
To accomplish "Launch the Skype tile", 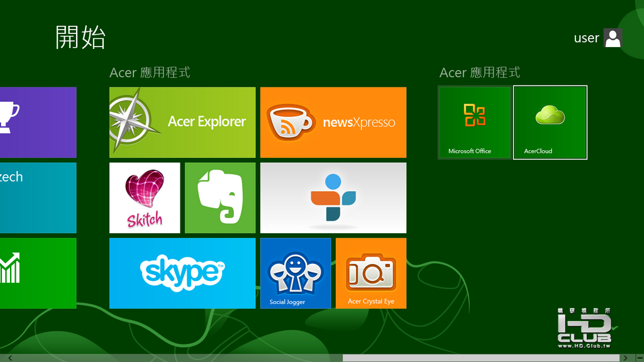I will click(x=182, y=273).
